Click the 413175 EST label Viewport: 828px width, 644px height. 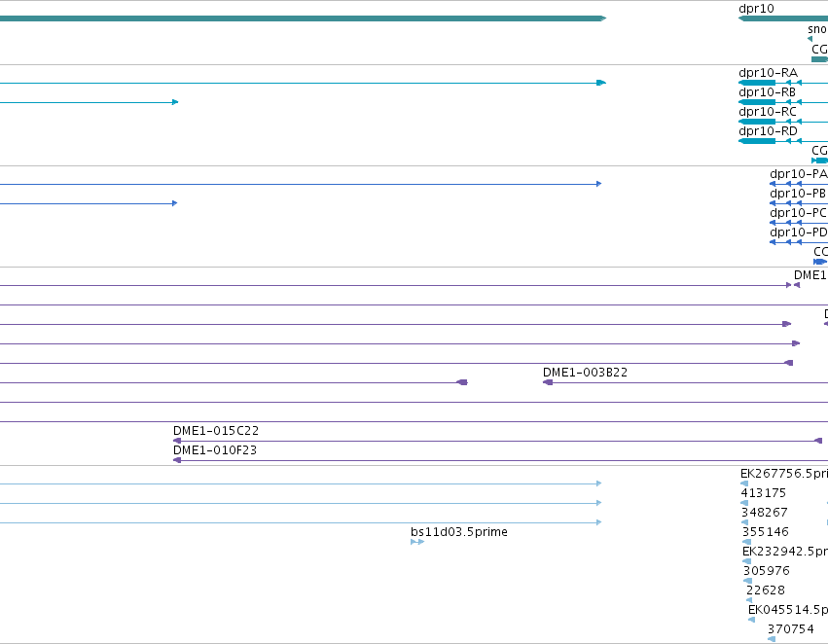(x=763, y=493)
